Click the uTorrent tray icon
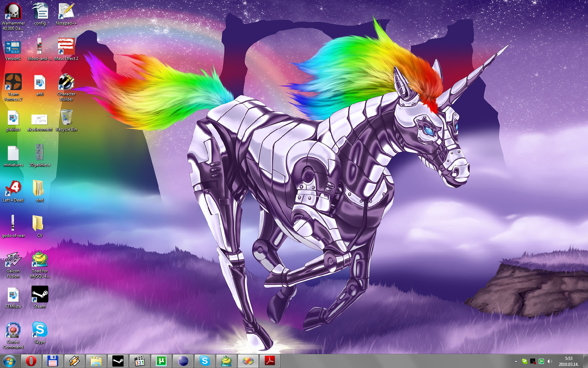Image resolution: width=588 pixels, height=368 pixels. click(x=541, y=361)
